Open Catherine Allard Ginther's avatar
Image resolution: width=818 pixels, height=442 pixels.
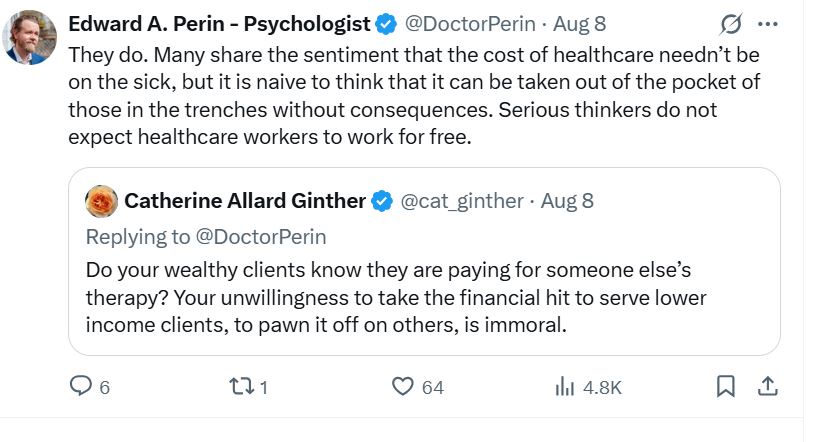pos(102,201)
